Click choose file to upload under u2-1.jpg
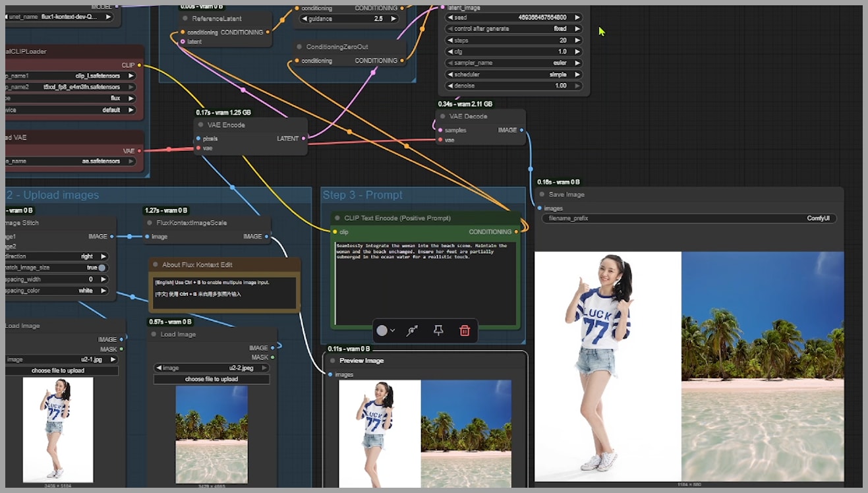This screenshot has height=493, width=868. (62, 370)
